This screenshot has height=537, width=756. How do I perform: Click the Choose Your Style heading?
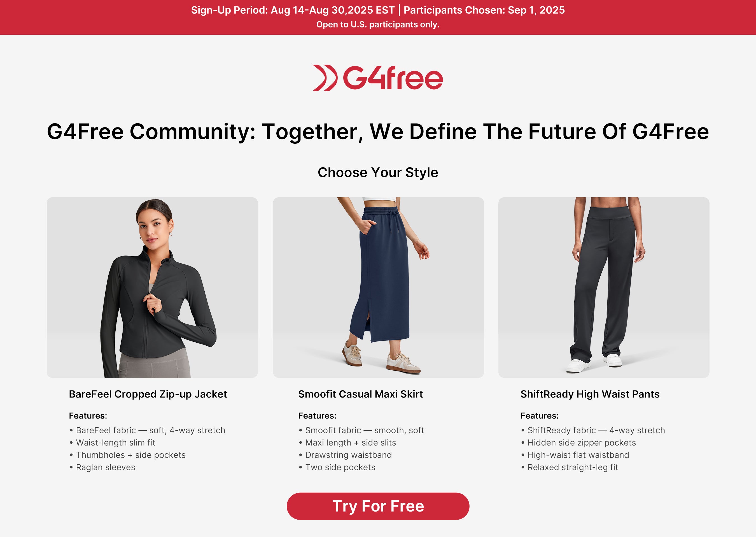378,172
